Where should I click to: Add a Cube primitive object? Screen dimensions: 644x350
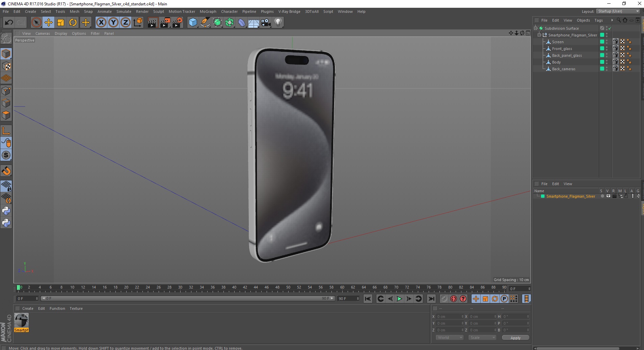coord(193,23)
